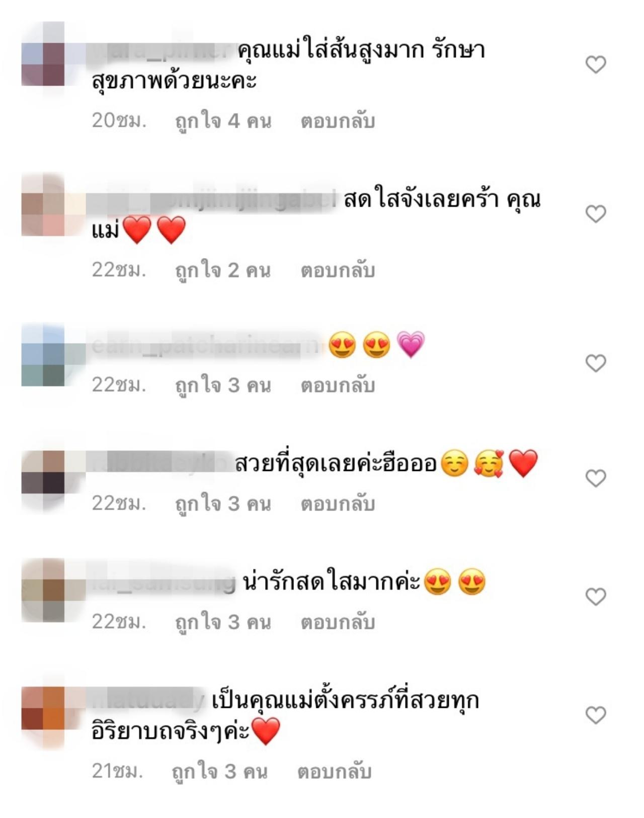Tap heart on the เป็นคุณแม่ตั้งครรภ์ comment

[x=596, y=715]
